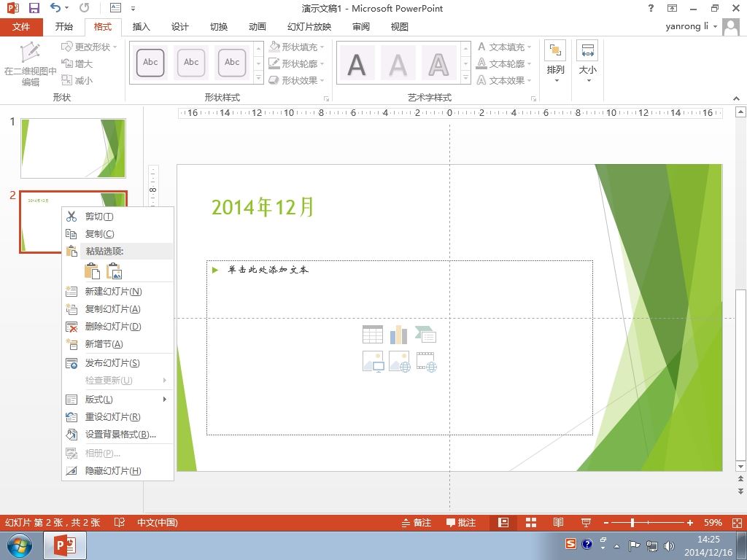This screenshot has height=560, width=747.
Task: Click the Undo arrow icon
Action: point(55,7)
